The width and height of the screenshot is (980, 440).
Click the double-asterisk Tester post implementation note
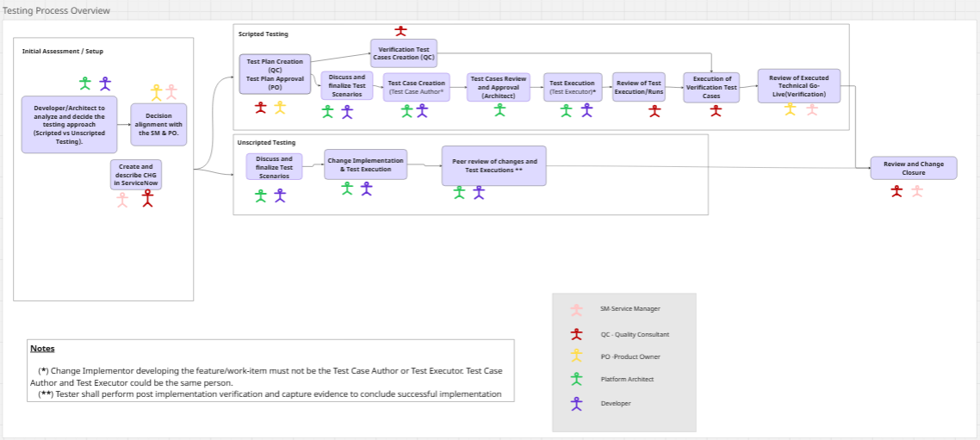click(x=270, y=394)
